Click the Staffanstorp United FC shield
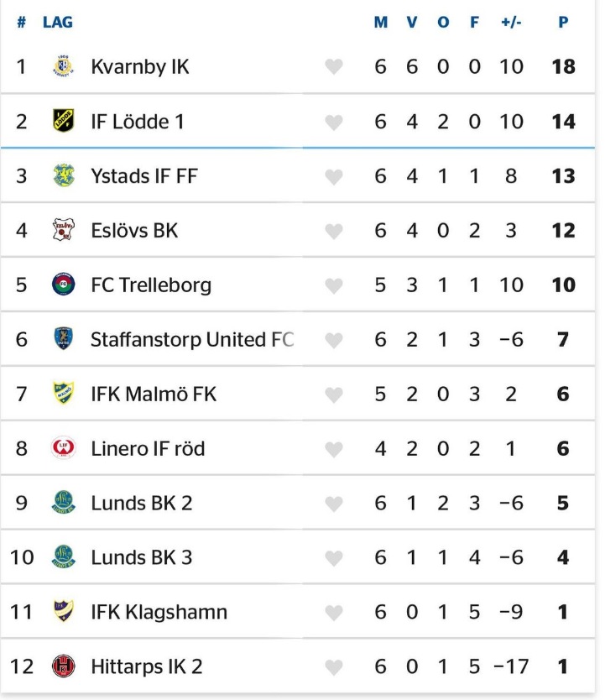Screen dimensions: 605x700 pos(63,339)
